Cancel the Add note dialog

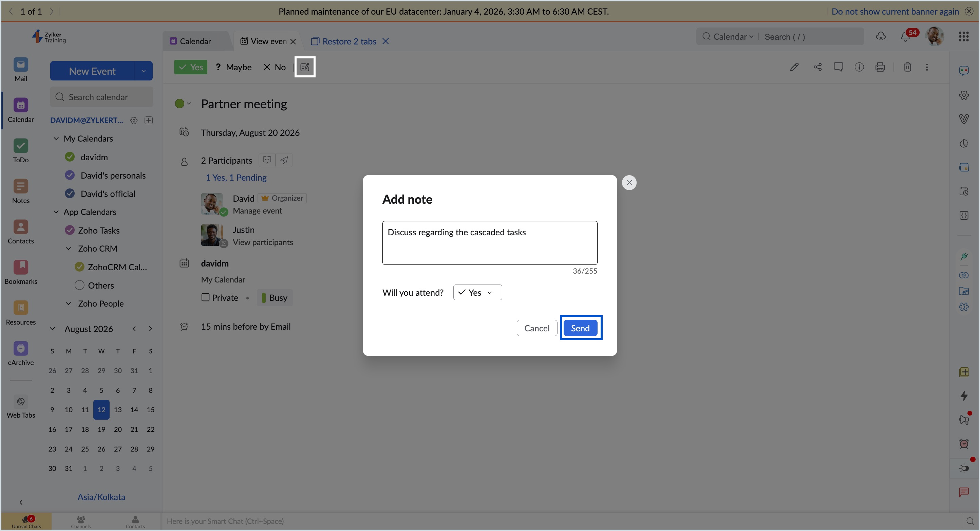click(537, 328)
